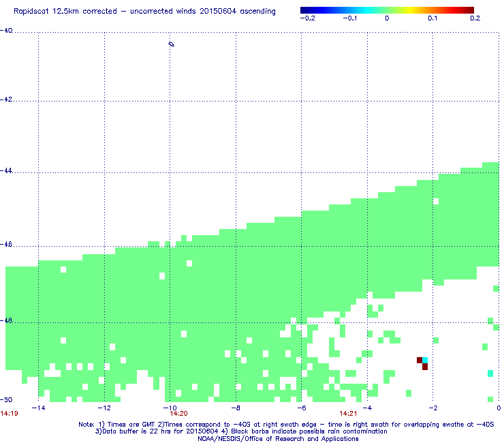Screen dimensions: 504x443
Task: Click the -8 longitude axis label
Action: tap(236, 408)
